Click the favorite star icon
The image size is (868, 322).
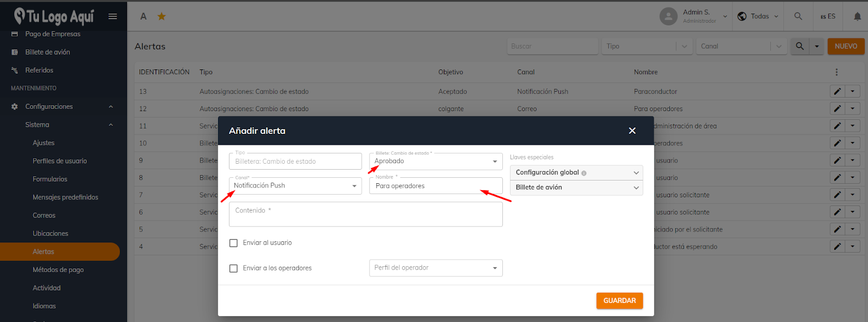162,16
